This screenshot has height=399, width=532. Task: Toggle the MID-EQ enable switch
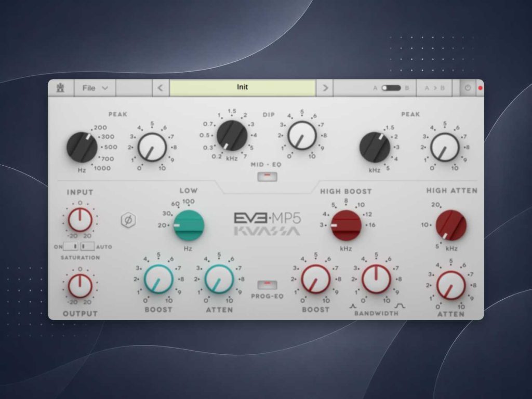click(x=268, y=177)
